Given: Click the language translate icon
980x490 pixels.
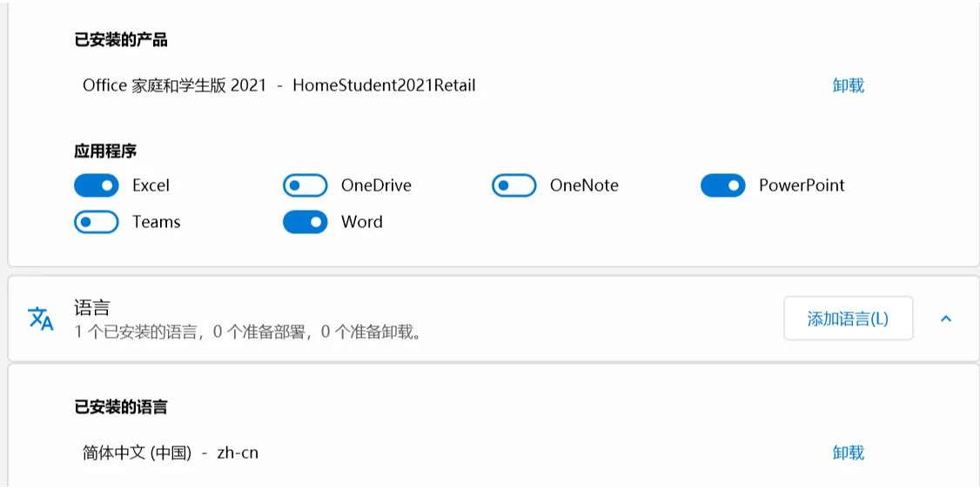Looking at the screenshot, I should [41, 319].
